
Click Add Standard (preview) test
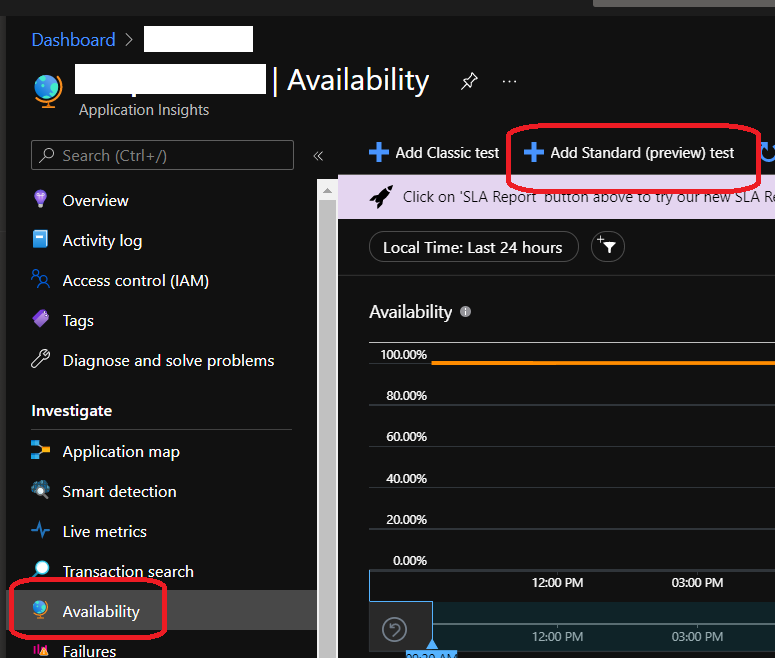[630, 152]
